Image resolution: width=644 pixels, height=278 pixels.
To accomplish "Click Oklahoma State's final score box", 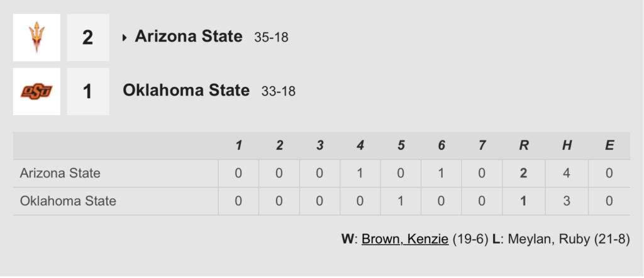I will 88,91.
